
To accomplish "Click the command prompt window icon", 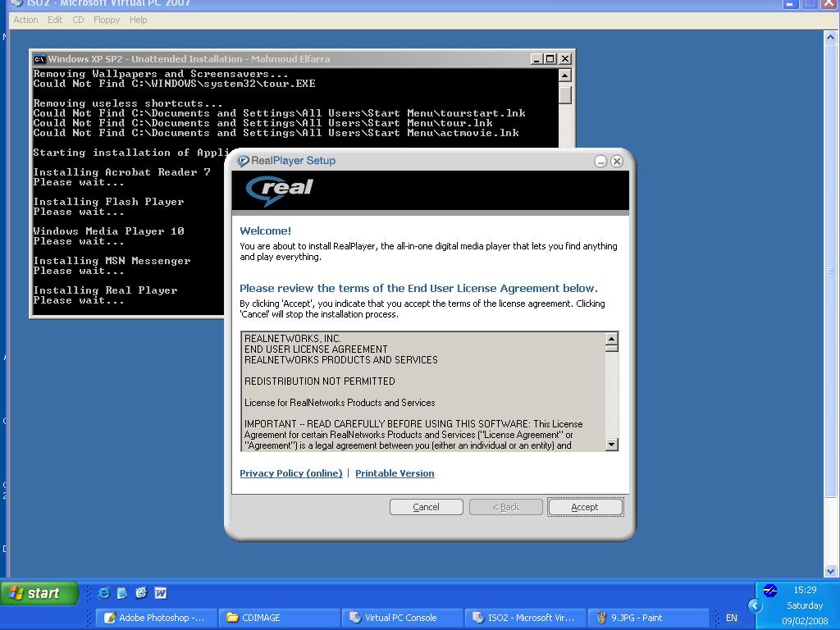I will pyautogui.click(x=39, y=59).
